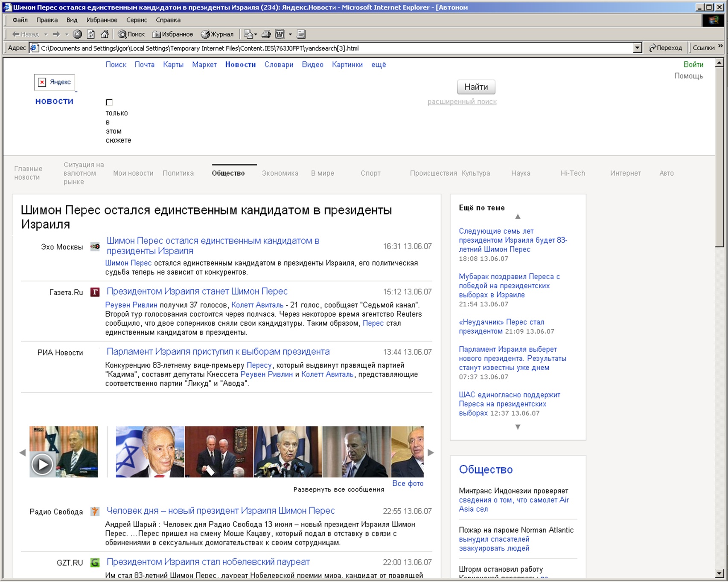728x582 pixels.
Task: Switch to the Спорт news tab
Action: (x=370, y=173)
